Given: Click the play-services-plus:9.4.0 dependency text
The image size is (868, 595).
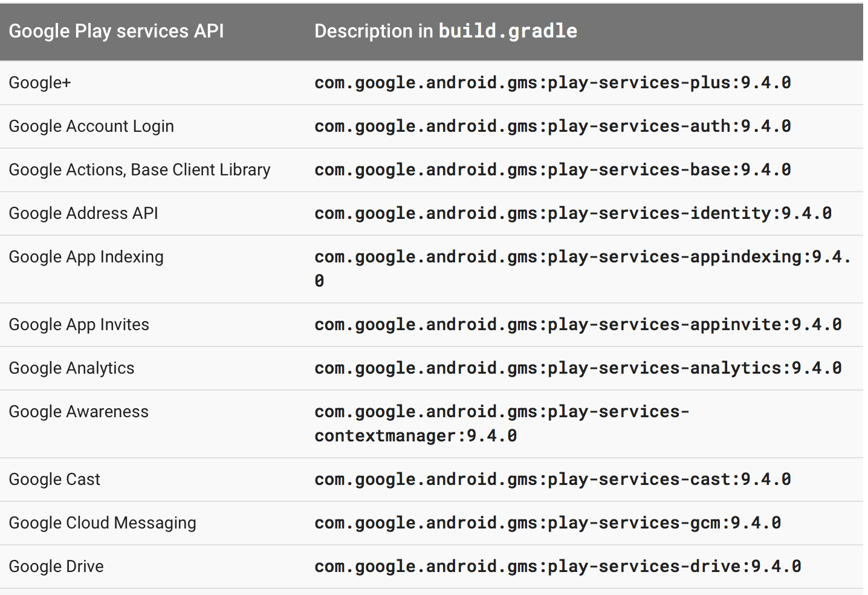Looking at the screenshot, I should 552,83.
